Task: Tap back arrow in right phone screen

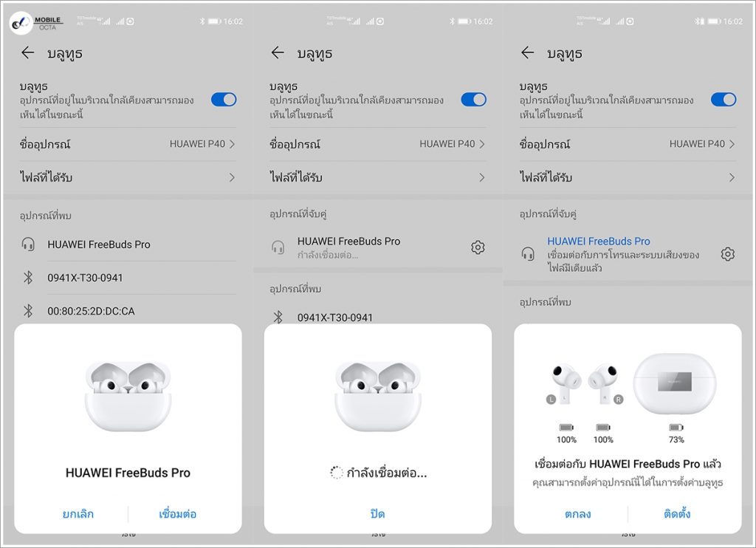Action: (528, 52)
